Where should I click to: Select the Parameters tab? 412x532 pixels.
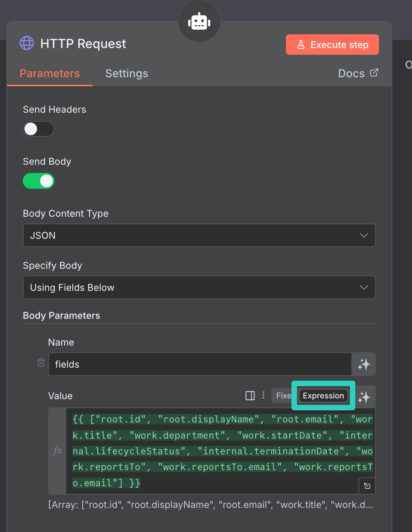(50, 74)
